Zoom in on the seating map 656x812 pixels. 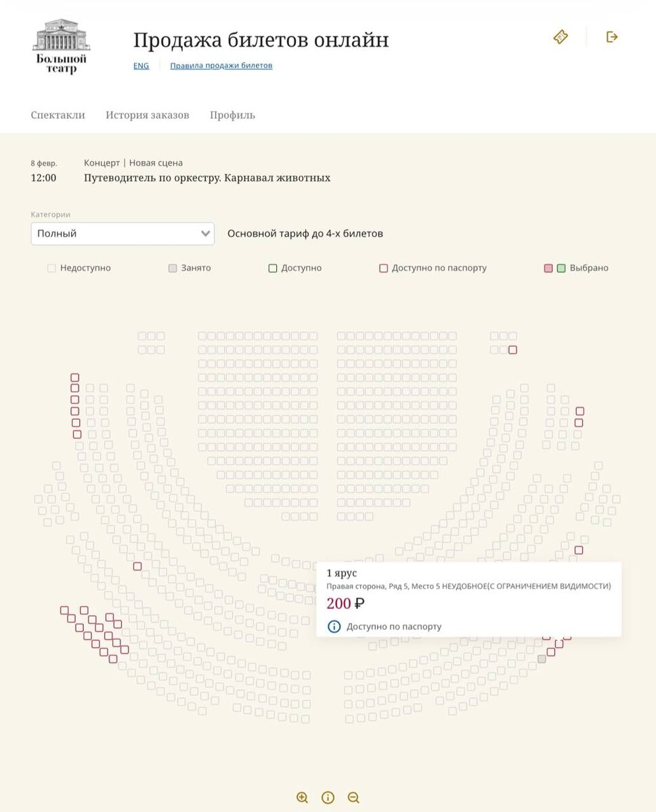click(x=302, y=798)
